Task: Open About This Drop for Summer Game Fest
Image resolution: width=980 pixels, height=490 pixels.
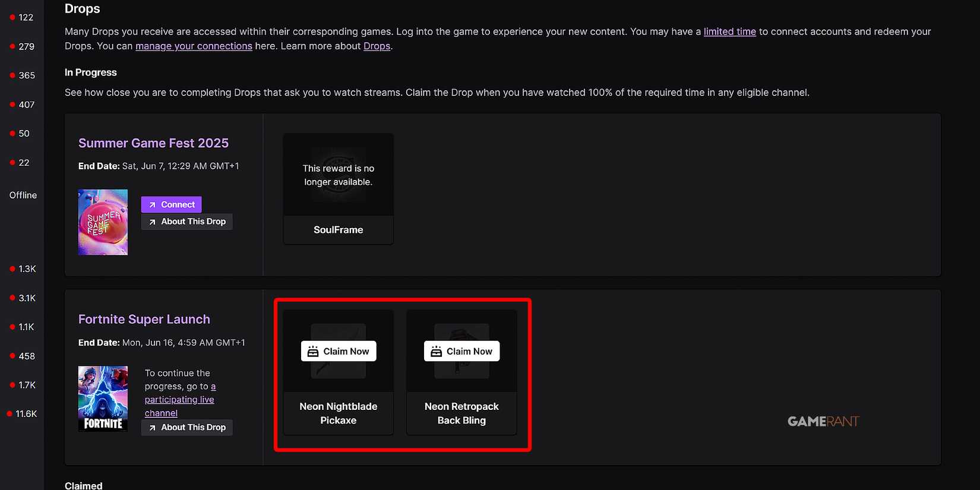Action: point(186,222)
